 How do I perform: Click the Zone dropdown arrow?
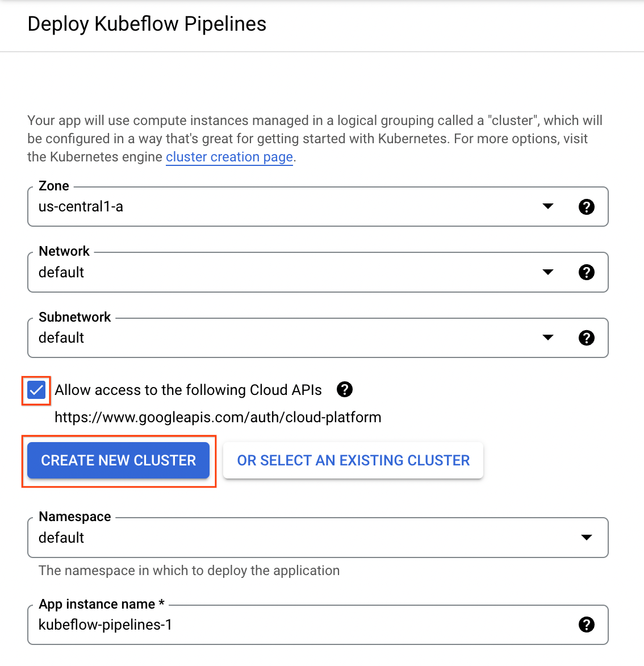click(547, 206)
